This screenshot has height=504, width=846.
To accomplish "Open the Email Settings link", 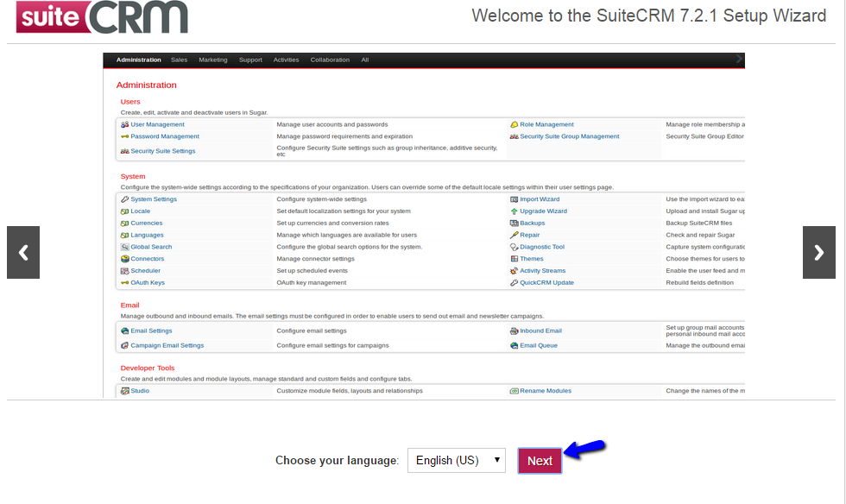I will 151,331.
